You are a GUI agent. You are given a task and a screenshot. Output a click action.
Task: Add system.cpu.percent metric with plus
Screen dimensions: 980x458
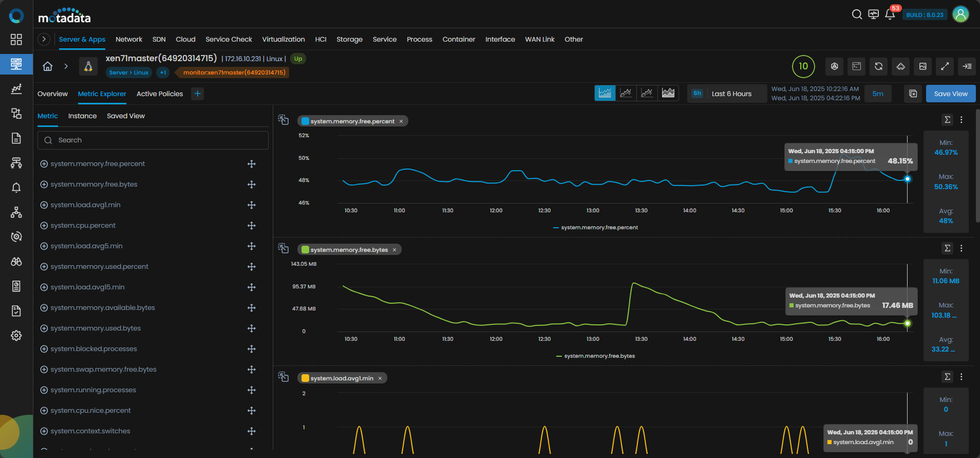[x=44, y=226]
